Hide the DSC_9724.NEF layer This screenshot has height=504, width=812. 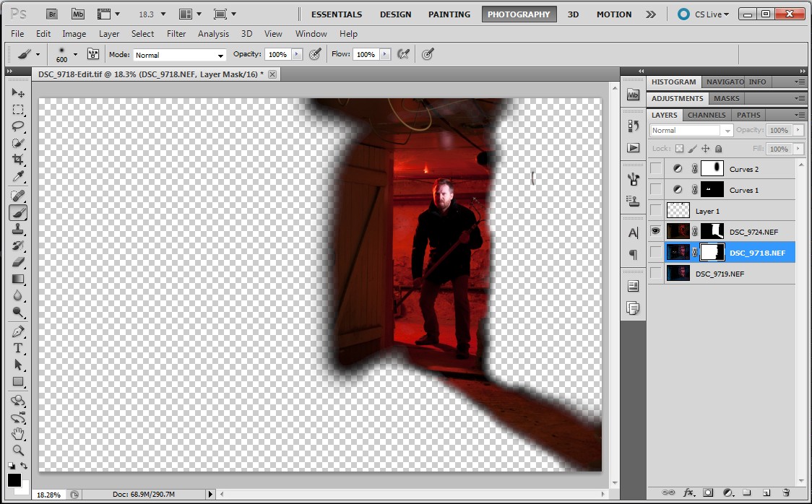tap(656, 231)
